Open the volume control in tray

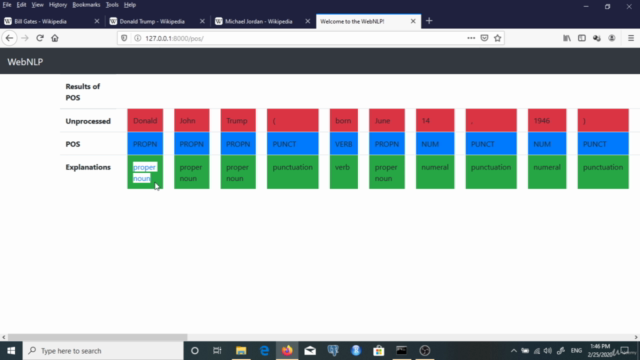(x=548, y=351)
